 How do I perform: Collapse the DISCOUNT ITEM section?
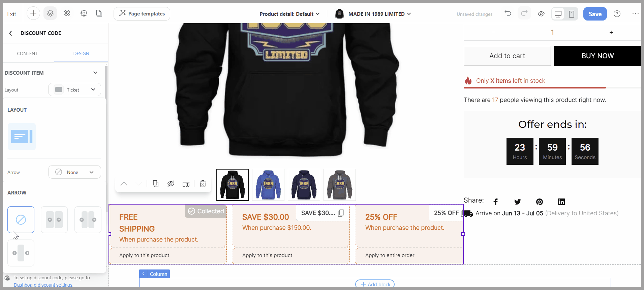[x=95, y=73]
